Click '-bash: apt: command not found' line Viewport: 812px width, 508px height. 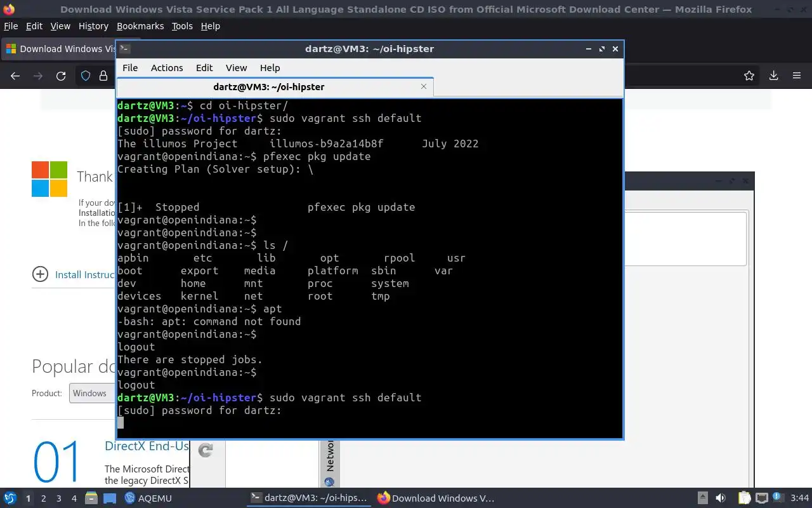pos(209,321)
